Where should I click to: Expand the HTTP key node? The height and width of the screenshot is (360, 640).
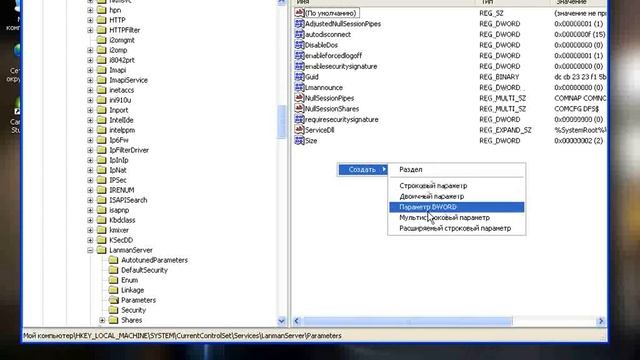coord(90,20)
